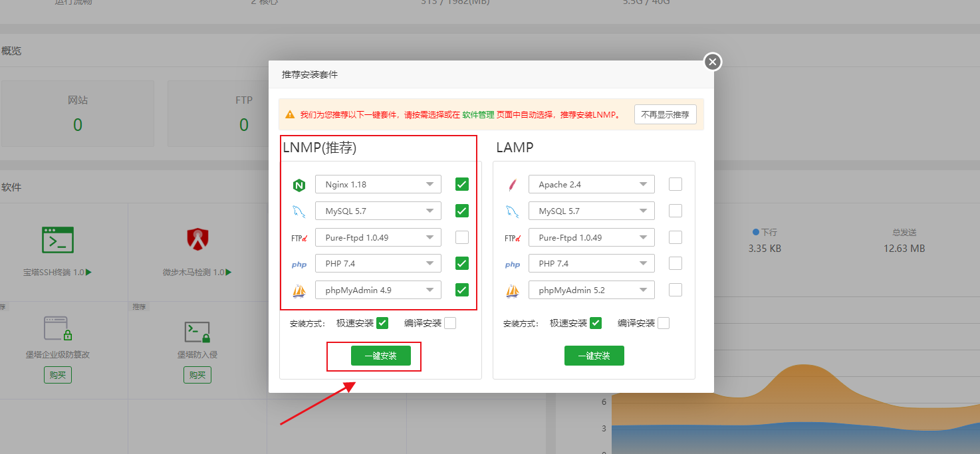Click 一键安装 button under LNMP

381,356
